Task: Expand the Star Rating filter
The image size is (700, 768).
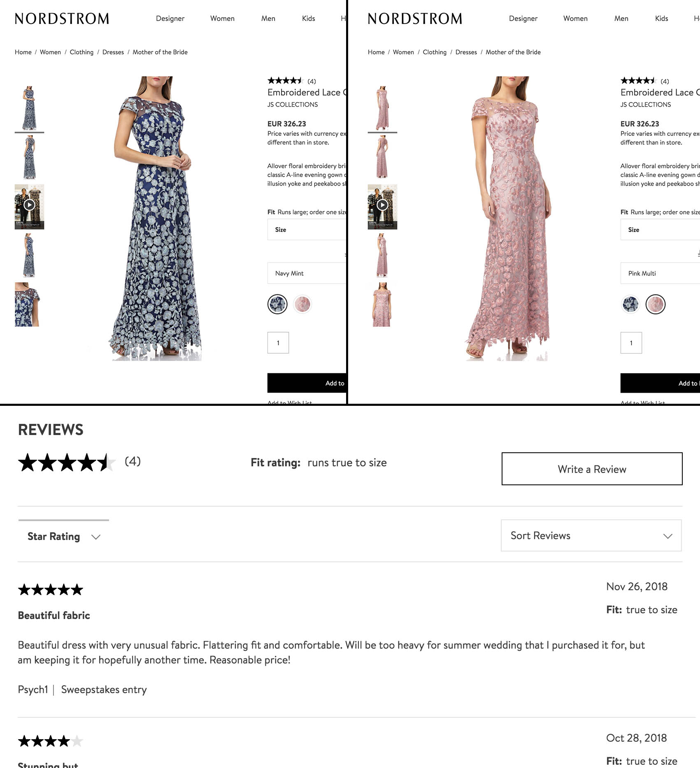Action: [64, 537]
